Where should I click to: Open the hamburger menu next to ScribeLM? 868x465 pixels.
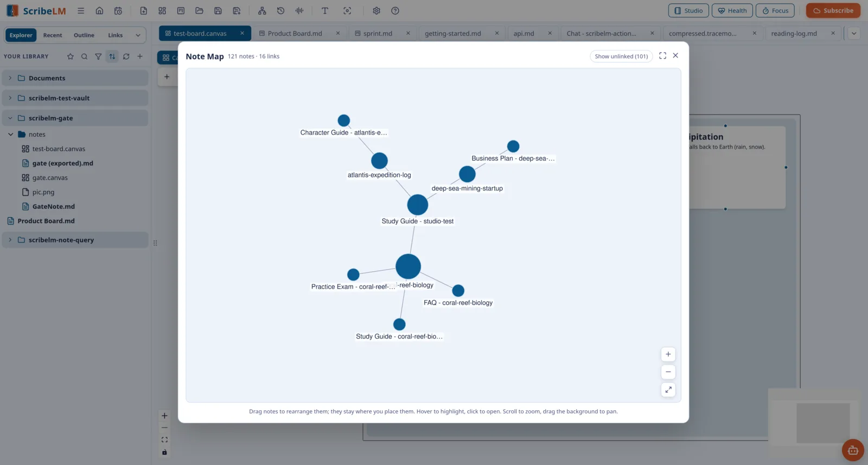pos(81,11)
